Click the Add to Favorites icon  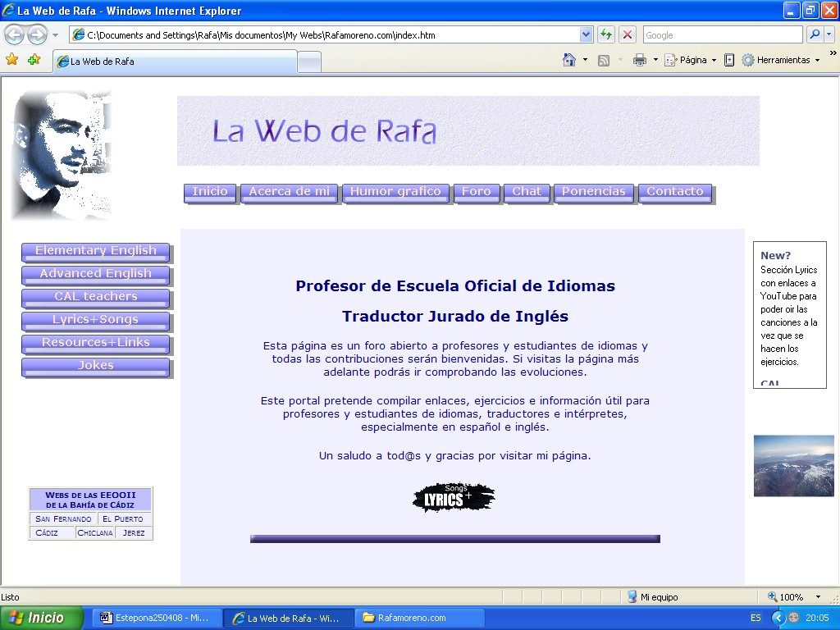[x=34, y=60]
